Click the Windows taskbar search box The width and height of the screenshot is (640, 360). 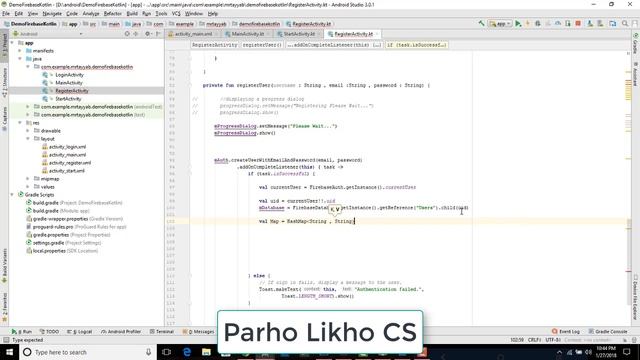coord(88,352)
